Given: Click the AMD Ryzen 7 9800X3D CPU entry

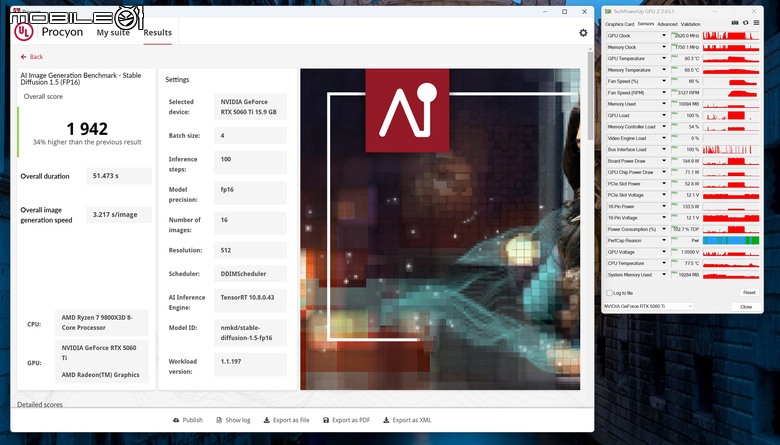Looking at the screenshot, I should (x=101, y=323).
